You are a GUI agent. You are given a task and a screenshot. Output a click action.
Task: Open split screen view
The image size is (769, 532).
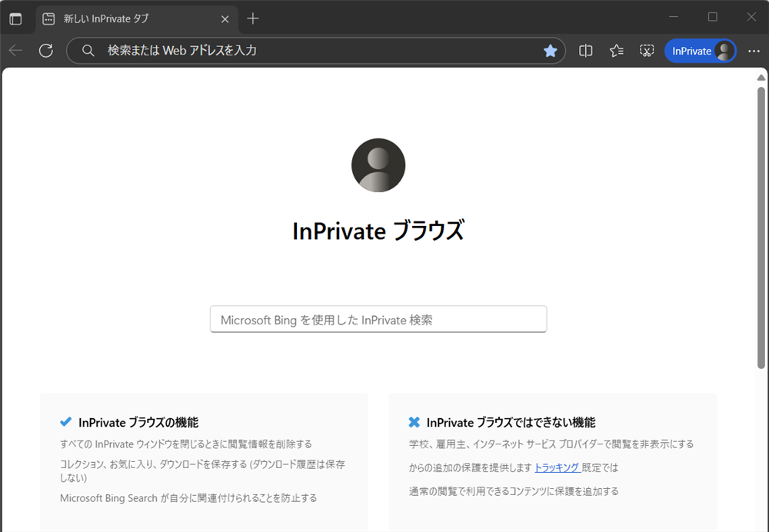click(x=585, y=50)
